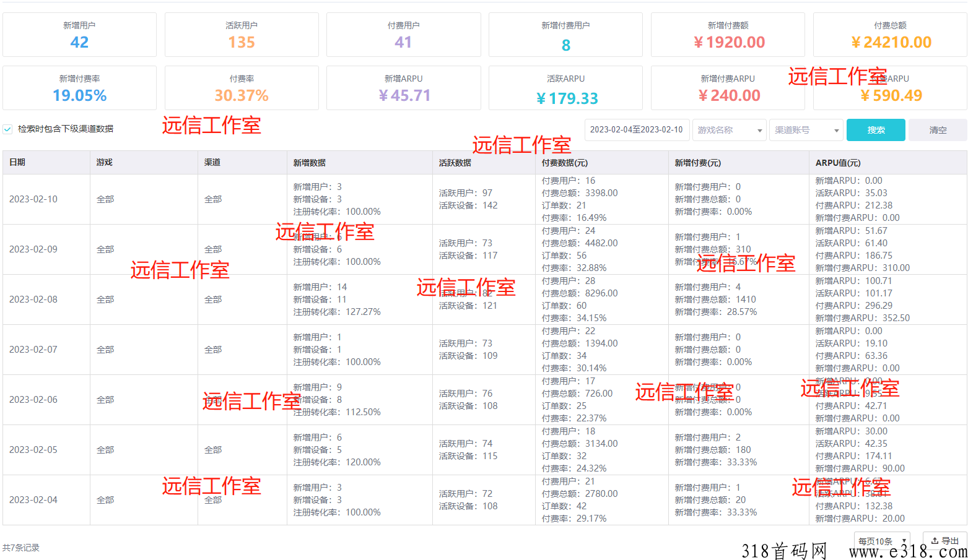This screenshot has width=968, height=560.
Task: Select the ARPU value ¥590.49
Action: click(891, 95)
